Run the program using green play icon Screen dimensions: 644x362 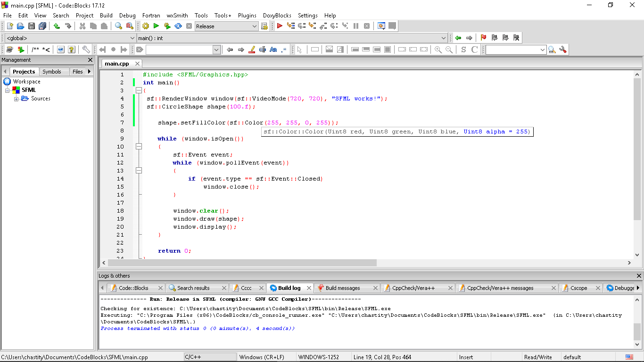click(x=156, y=26)
